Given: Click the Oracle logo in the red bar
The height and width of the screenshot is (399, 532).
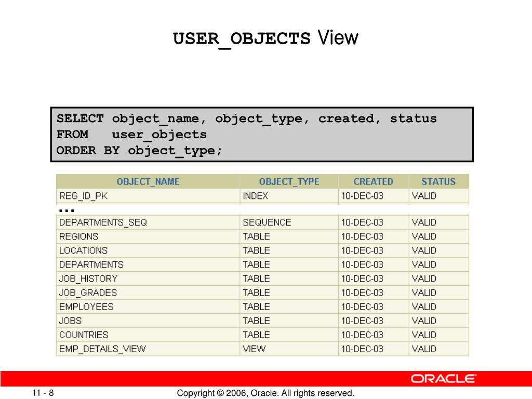Looking at the screenshot, I should click(444, 379).
